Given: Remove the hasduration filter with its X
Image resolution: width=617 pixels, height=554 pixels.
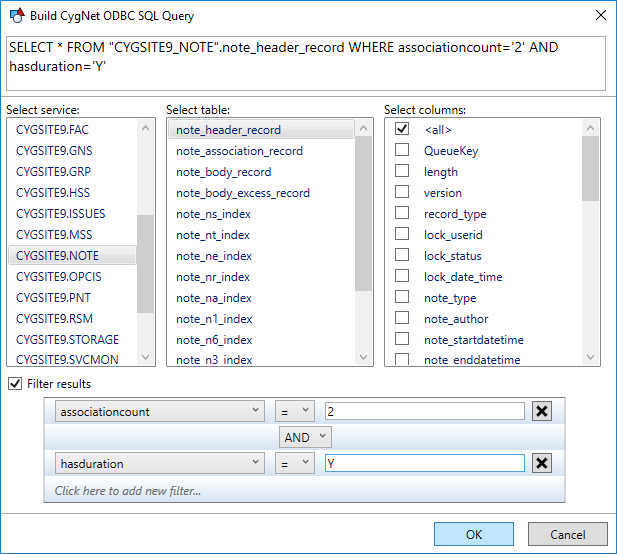Looking at the screenshot, I should click(541, 463).
